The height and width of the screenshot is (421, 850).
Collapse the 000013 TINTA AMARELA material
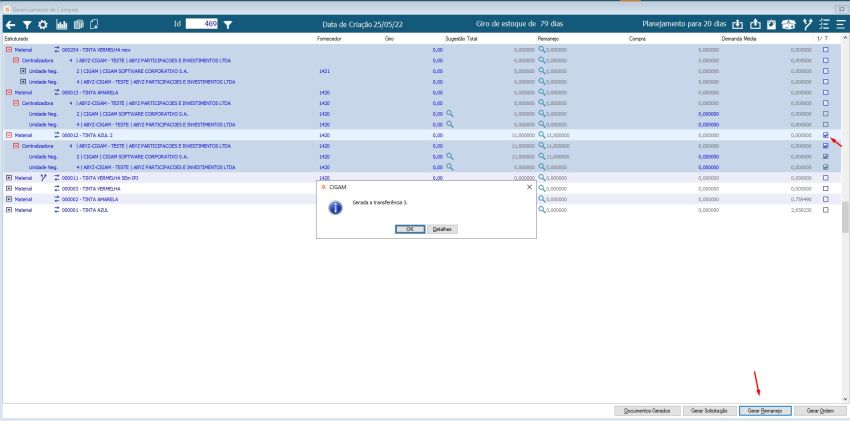pyautogui.click(x=9, y=92)
